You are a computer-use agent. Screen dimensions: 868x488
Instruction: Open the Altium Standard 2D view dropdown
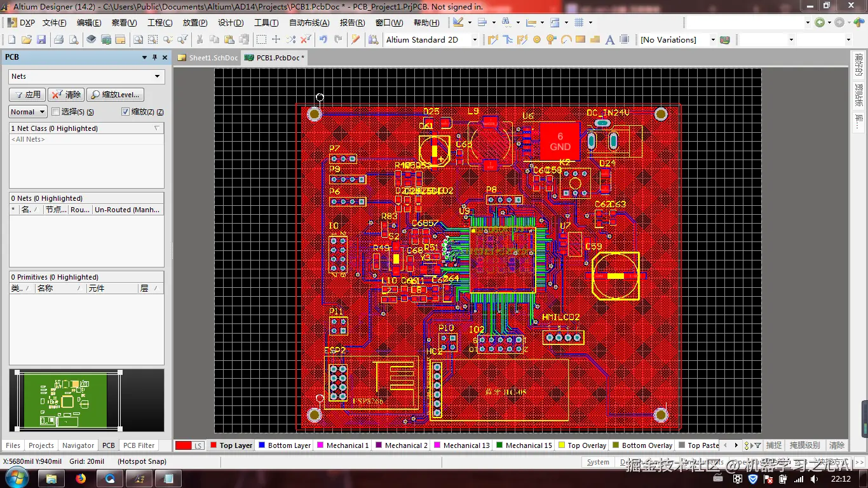(474, 39)
